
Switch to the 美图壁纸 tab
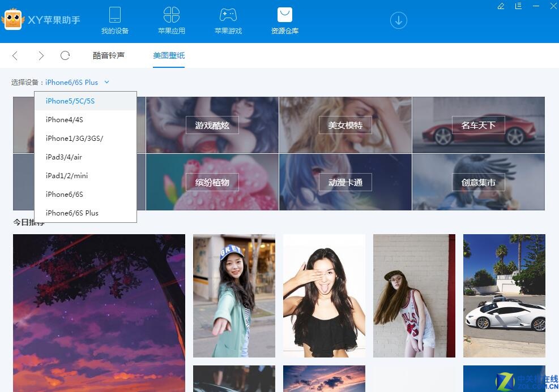coord(169,55)
